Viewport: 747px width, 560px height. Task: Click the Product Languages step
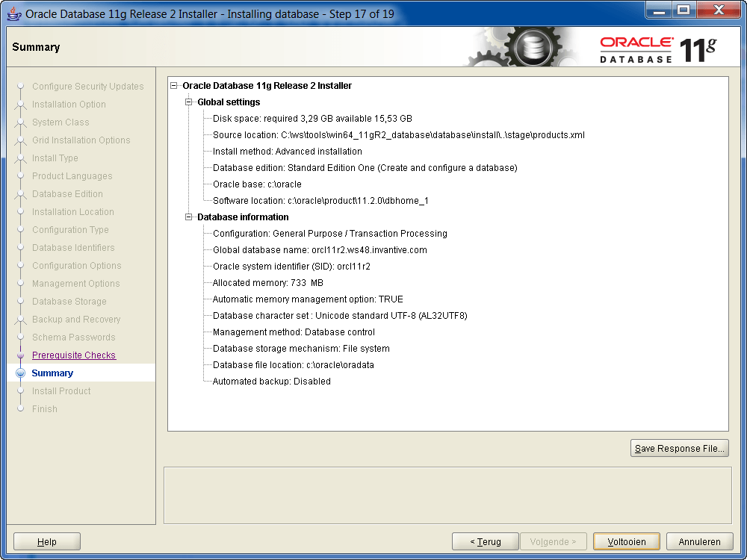point(72,176)
